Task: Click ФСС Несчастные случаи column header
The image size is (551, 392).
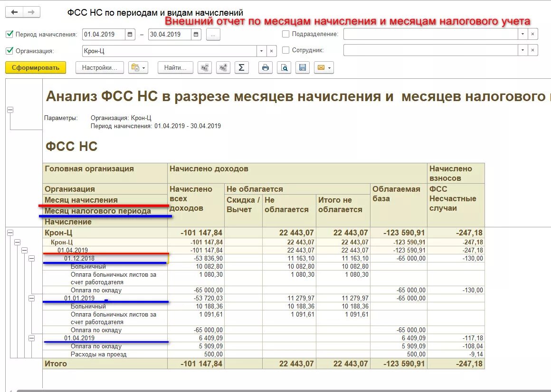Action: pos(456,205)
